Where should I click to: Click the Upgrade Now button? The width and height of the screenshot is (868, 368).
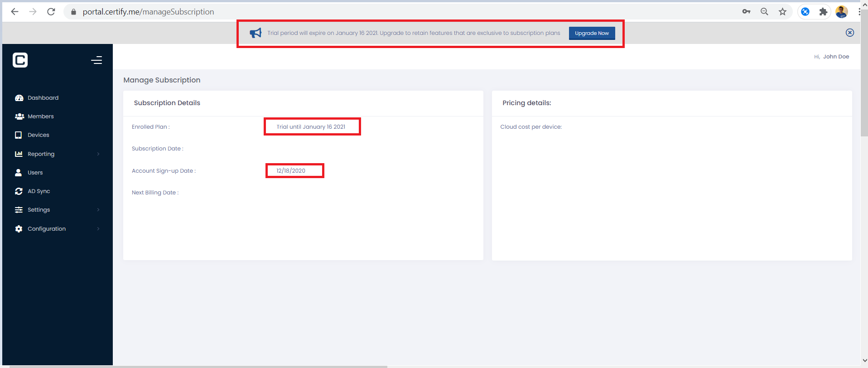tap(592, 33)
